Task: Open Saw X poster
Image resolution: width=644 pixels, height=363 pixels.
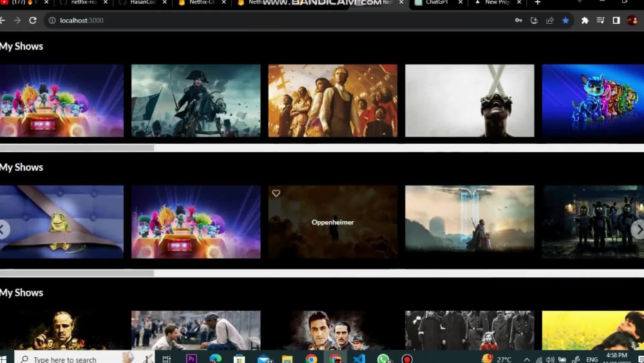Action: point(469,101)
